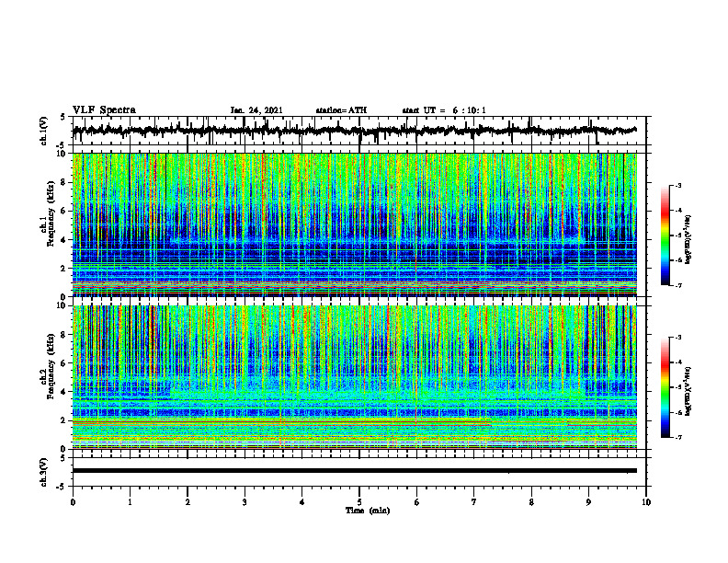Click the "-7" label on ch.2 color bar
Image resolution: width=728 pixels, height=563 pixels.
click(x=678, y=437)
